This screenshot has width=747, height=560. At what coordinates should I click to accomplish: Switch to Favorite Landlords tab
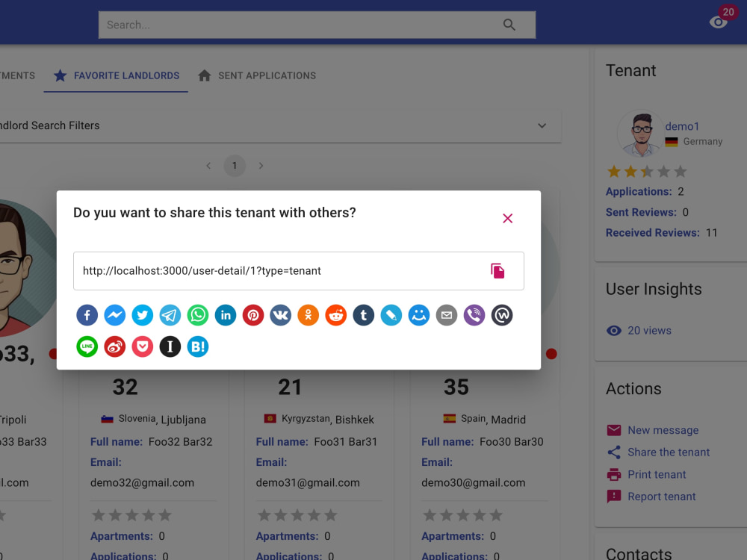click(x=116, y=75)
